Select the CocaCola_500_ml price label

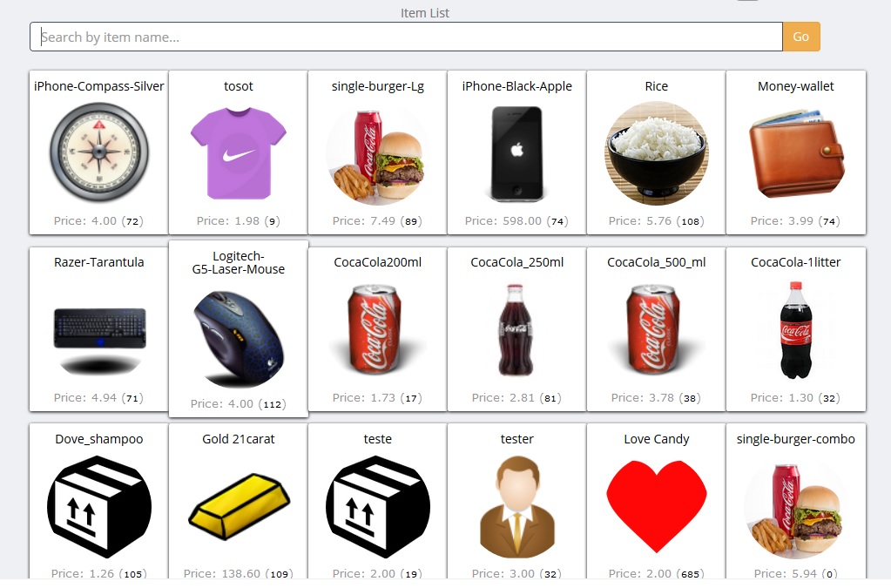click(x=656, y=397)
